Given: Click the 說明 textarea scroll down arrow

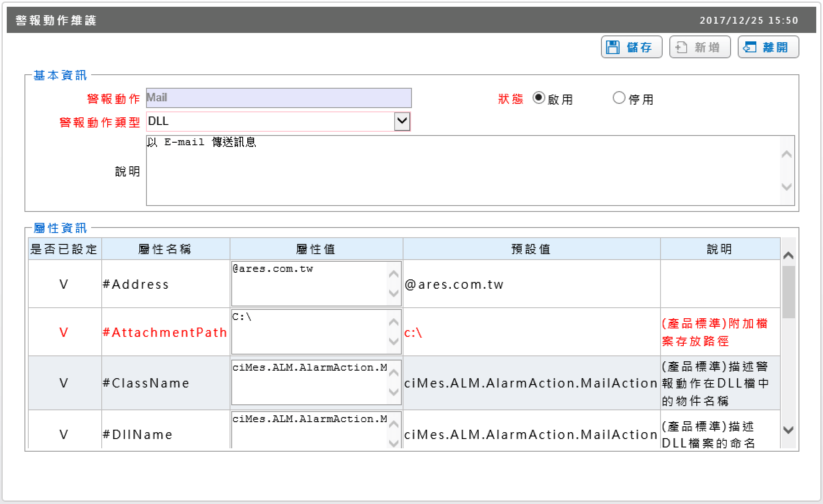Looking at the screenshot, I should (787, 187).
